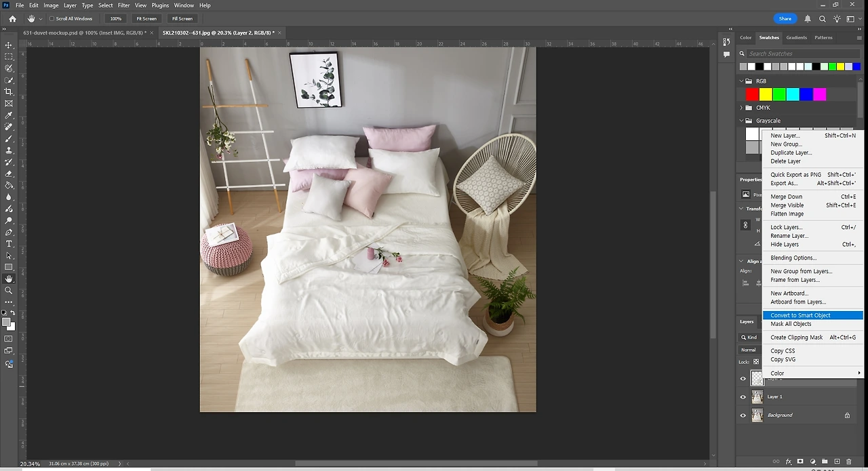This screenshot has width=868, height=471.
Task: Create a new layer with the plus icon
Action: click(837, 462)
